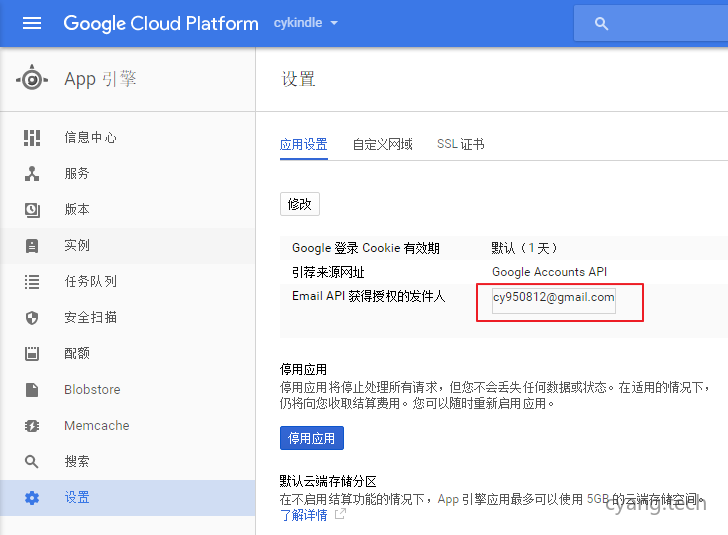Click the 安全扫描 shield icon

[x=32, y=317]
